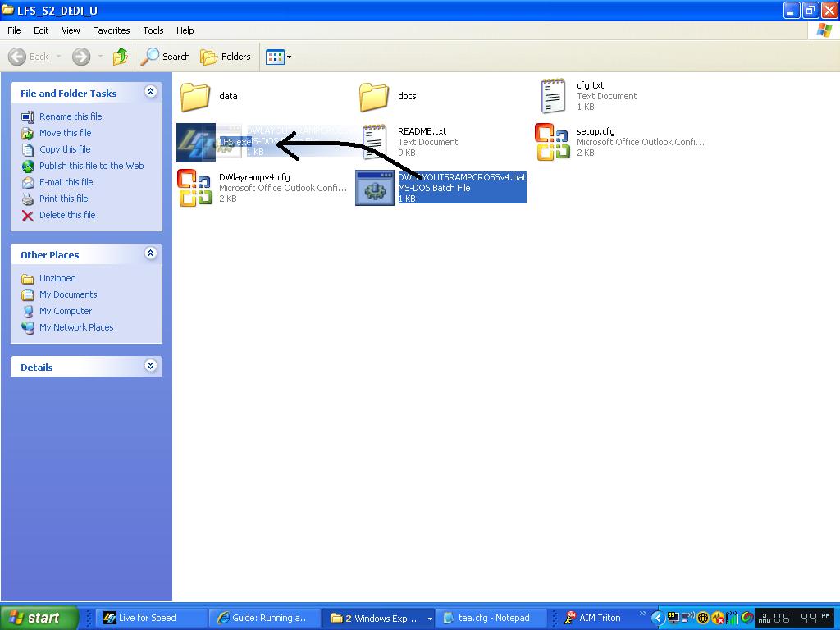
Task: Click Publish this file to the Web
Action: (92, 166)
